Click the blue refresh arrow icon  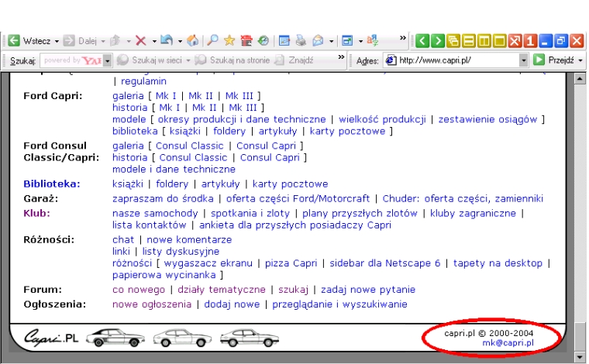pos(167,40)
